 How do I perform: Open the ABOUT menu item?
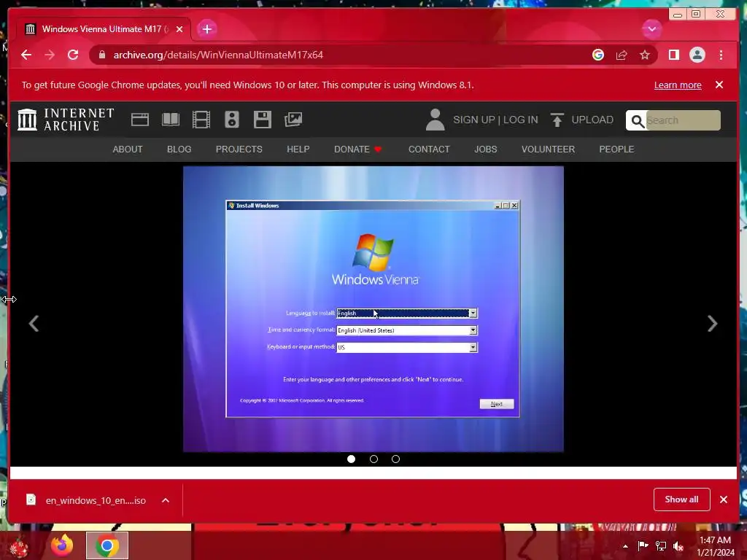128,149
